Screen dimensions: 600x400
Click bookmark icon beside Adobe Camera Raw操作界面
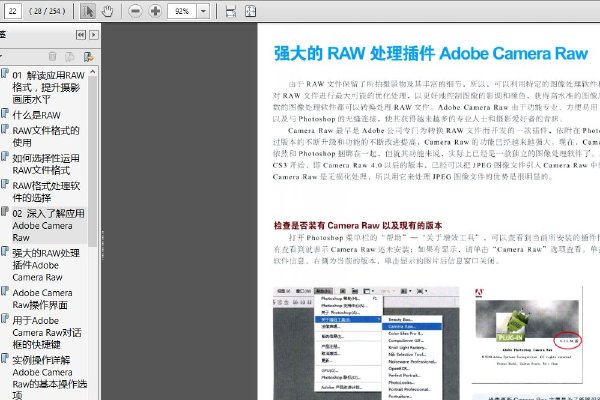coord(5,291)
